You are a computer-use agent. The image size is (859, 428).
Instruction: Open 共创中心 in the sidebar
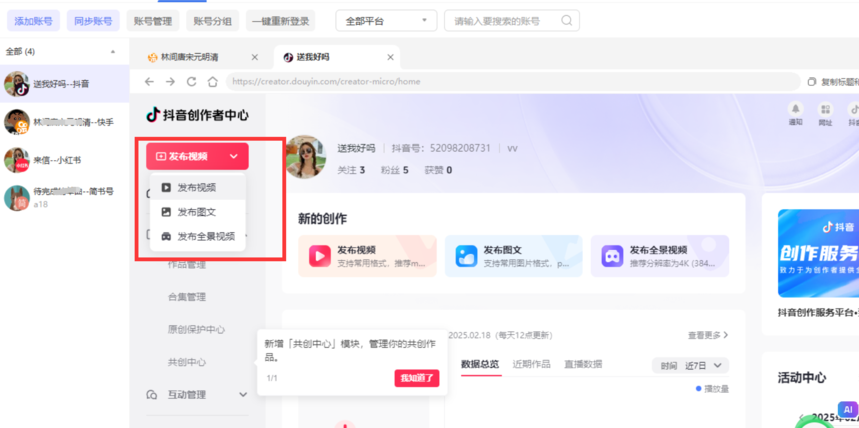click(187, 362)
